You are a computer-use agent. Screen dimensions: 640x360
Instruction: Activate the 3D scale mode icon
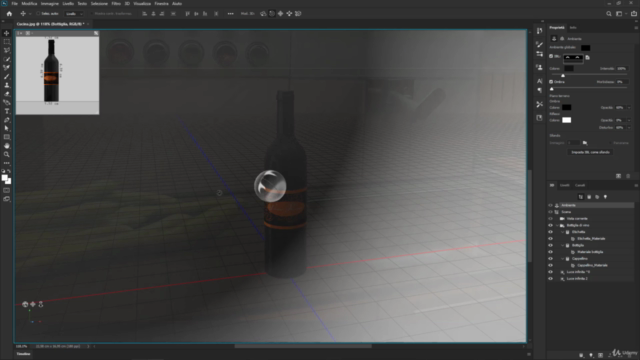point(298,13)
